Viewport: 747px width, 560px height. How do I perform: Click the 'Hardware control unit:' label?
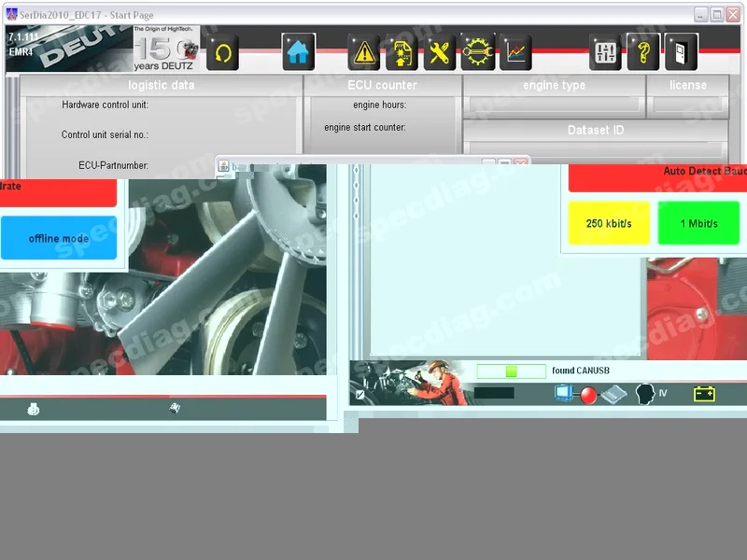coord(105,105)
